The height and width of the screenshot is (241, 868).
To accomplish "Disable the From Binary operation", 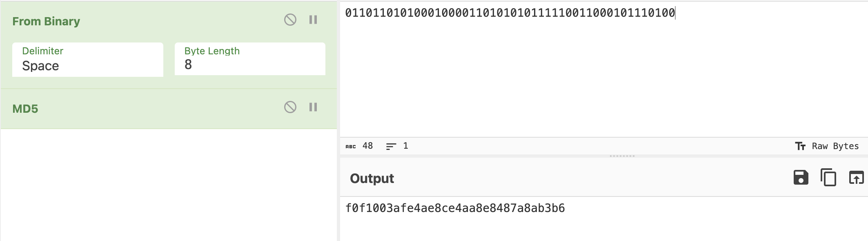I will [290, 20].
